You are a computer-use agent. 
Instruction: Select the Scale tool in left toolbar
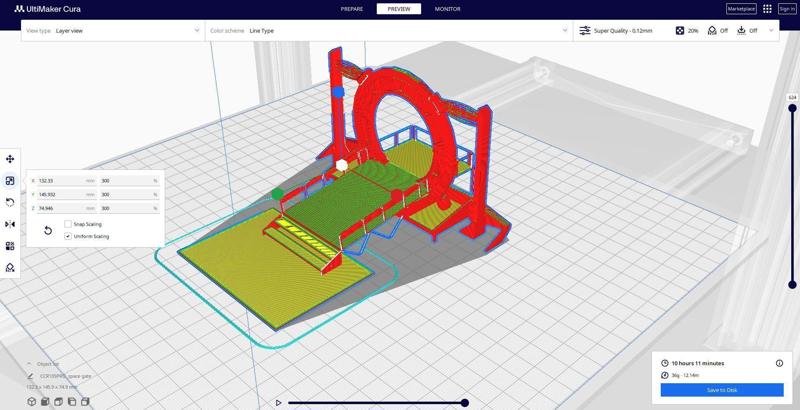pos(10,181)
